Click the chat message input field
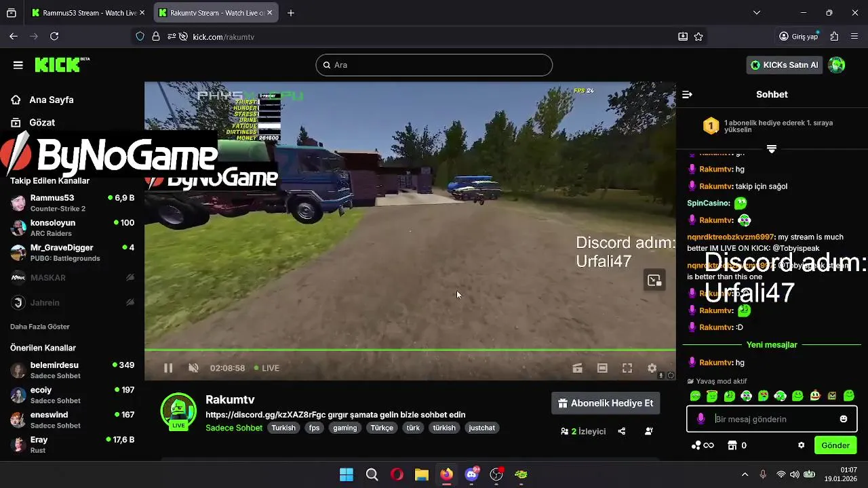 [772, 419]
